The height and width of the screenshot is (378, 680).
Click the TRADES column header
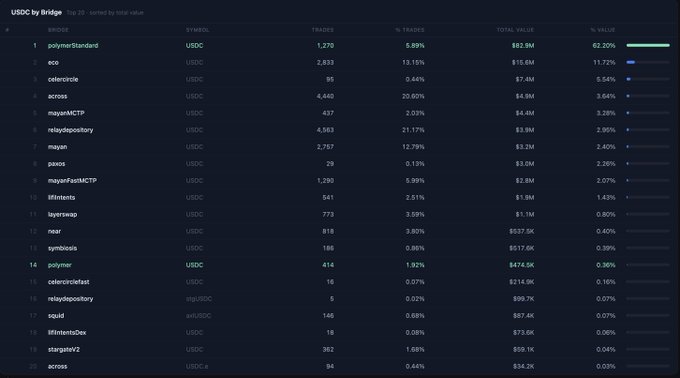tap(323, 30)
